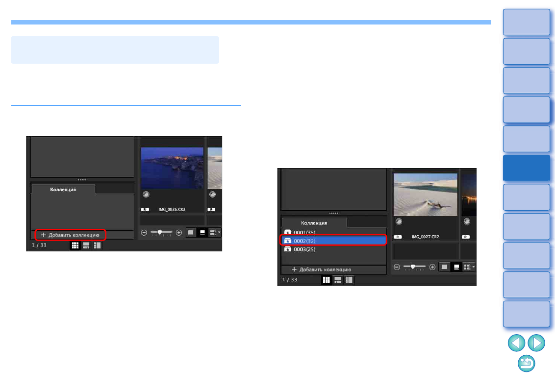The width and height of the screenshot is (555, 392).
Task: Select the IMG_0027.CR2 sand dune thumbnail
Action: point(426,195)
